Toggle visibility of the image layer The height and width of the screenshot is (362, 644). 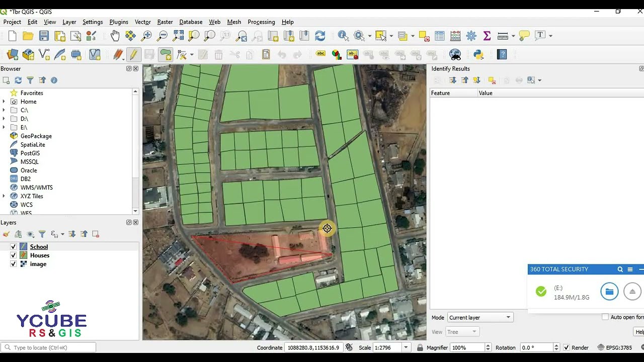click(x=14, y=264)
